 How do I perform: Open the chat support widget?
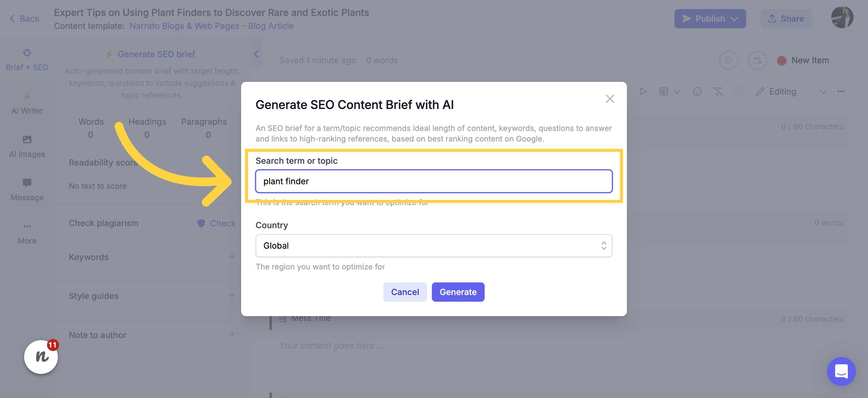pos(841,371)
